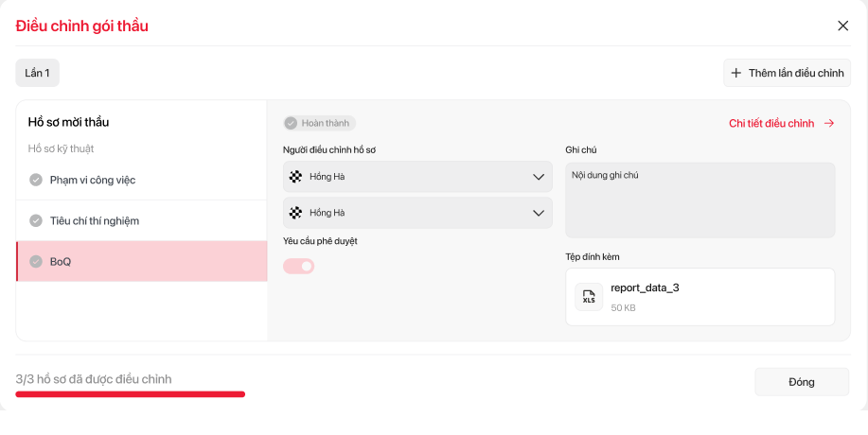
Task: Open the Chi tiết điều chỉnh link
Action: click(x=771, y=123)
